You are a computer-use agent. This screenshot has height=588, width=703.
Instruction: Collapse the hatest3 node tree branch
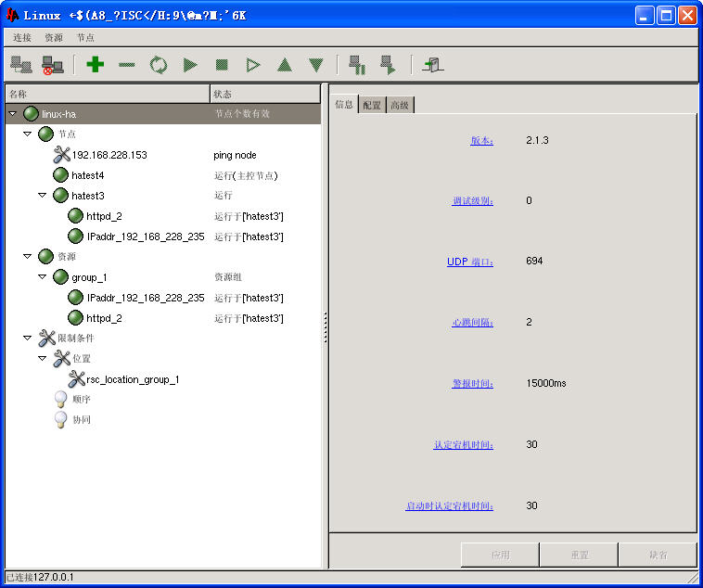pyautogui.click(x=43, y=196)
